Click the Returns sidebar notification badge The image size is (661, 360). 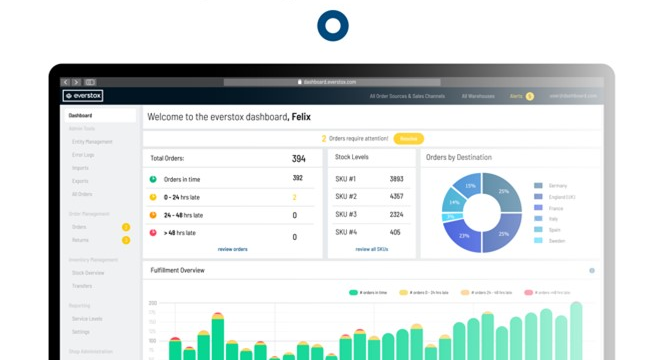click(126, 240)
